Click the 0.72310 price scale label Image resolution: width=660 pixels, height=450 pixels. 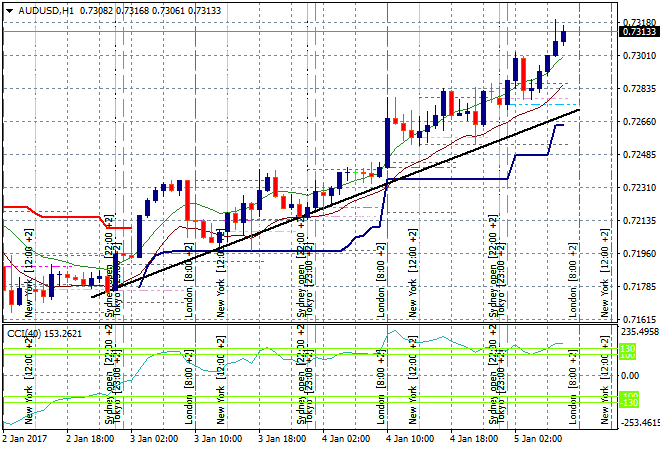639,188
